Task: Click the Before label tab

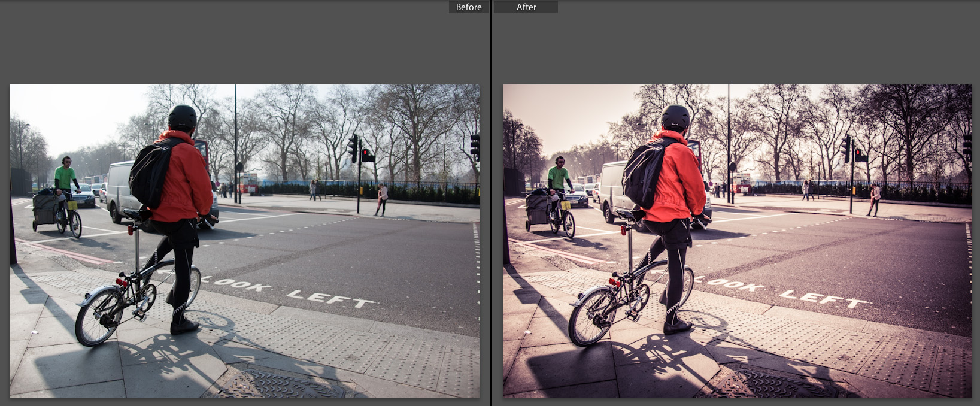Action: click(x=469, y=7)
